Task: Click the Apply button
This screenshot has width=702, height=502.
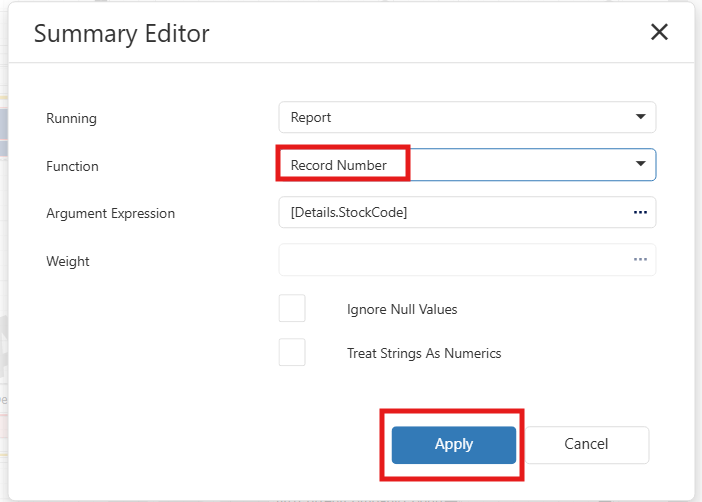Action: click(x=454, y=445)
